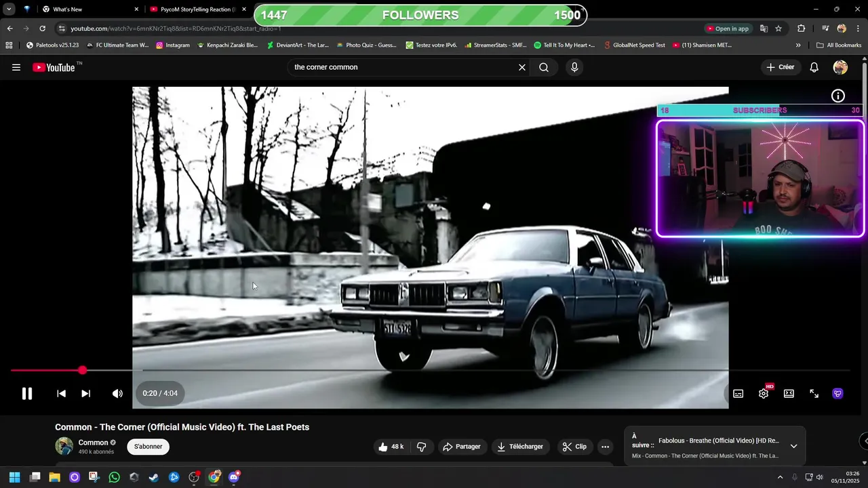Screen dimensions: 868x488
Task: Skip to the next video
Action: click(85, 393)
